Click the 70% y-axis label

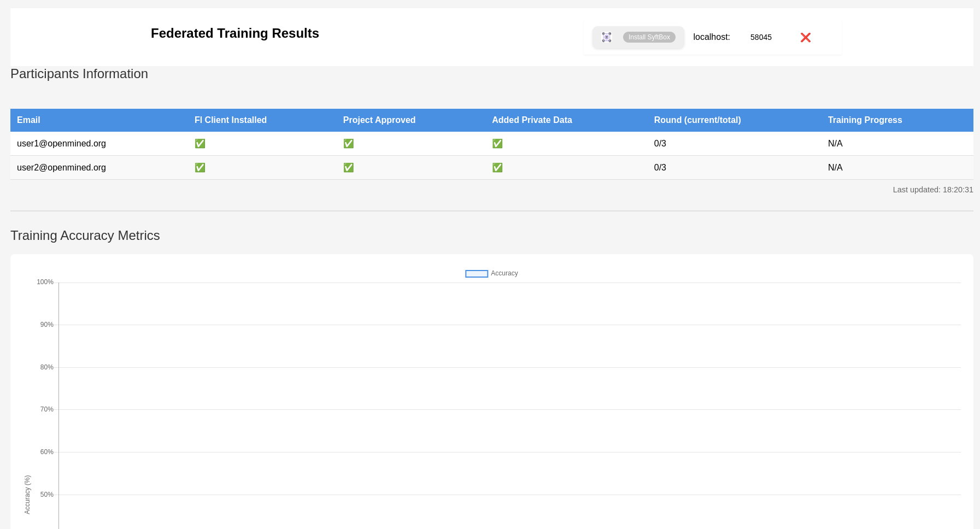[x=46, y=409]
